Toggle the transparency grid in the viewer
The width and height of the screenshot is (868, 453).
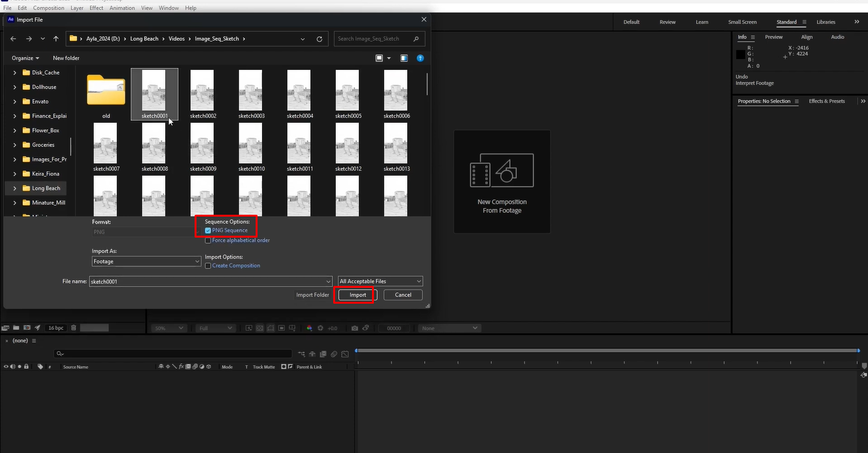pos(259,328)
